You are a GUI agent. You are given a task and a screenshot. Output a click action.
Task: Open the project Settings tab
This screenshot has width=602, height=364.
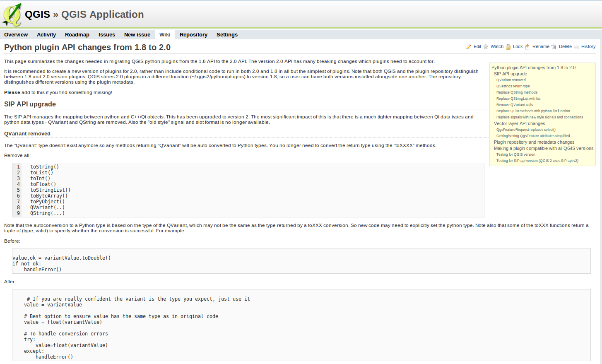[227, 35]
